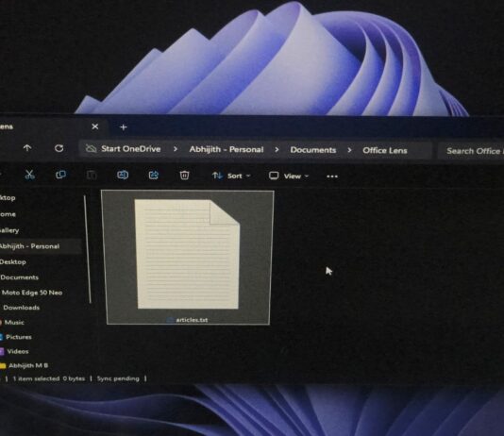Image resolution: width=504 pixels, height=436 pixels.
Task: Open the View dropdown
Action: pyautogui.click(x=289, y=176)
